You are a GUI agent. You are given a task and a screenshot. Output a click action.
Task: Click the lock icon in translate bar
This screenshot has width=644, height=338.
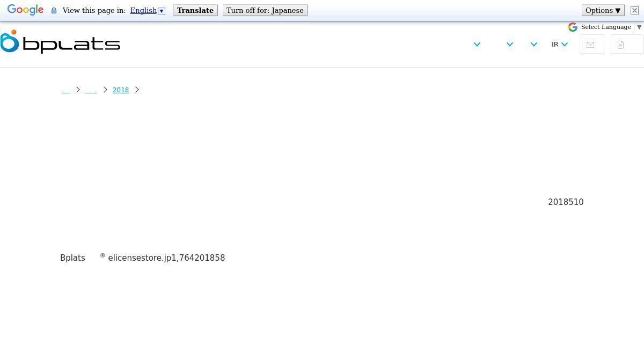click(54, 10)
